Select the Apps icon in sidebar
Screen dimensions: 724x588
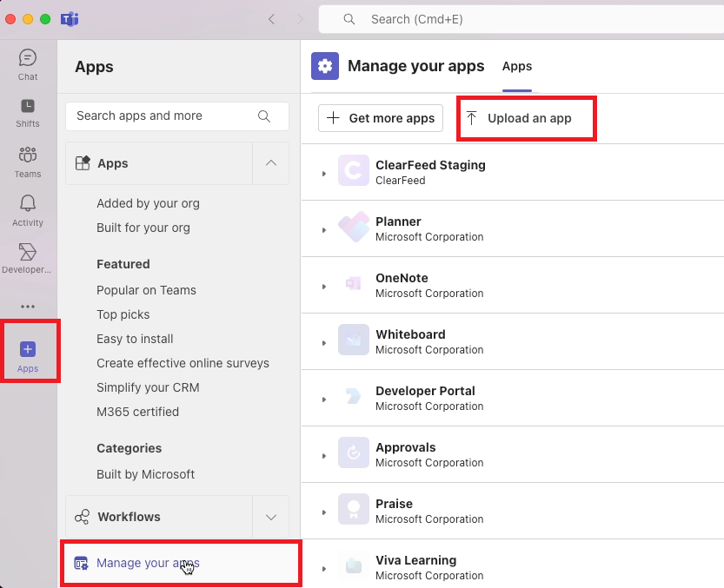tap(28, 355)
